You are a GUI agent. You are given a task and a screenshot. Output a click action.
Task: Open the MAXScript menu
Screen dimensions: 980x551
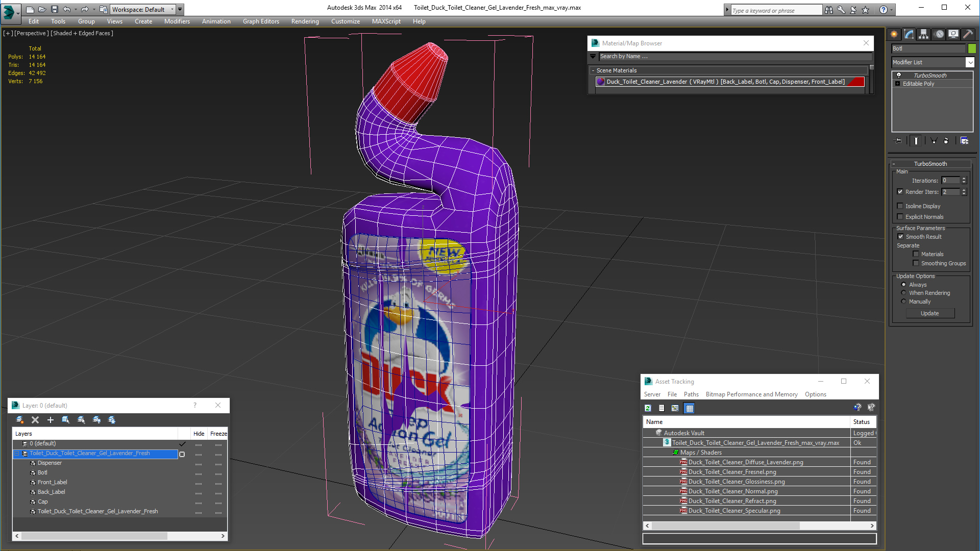(x=386, y=21)
